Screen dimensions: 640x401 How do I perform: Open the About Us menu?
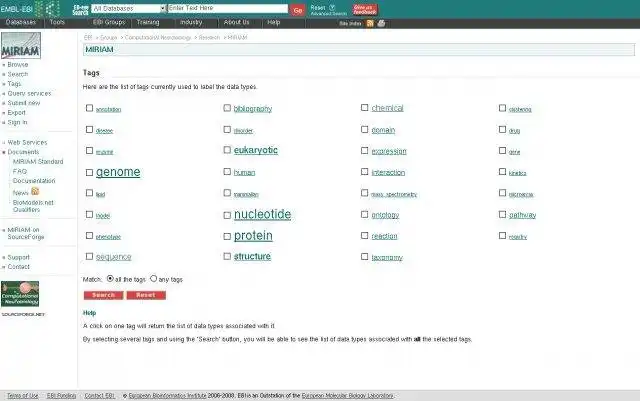pos(236,22)
